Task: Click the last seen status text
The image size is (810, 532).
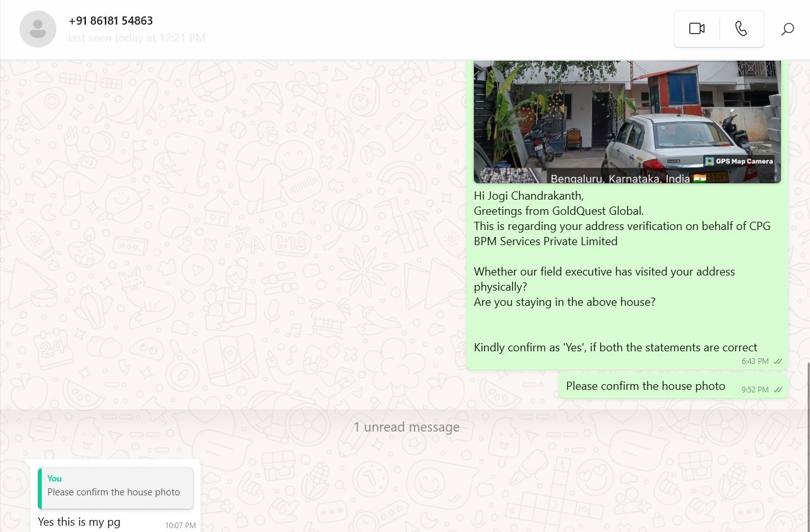Action: coord(136,38)
